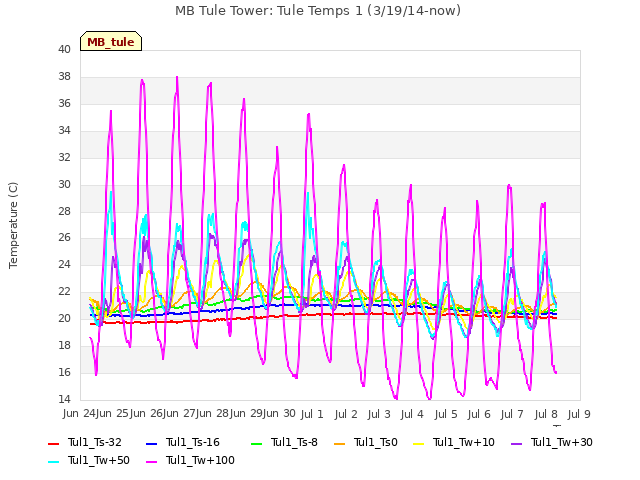Select the Tul1_Ts-8 legend label
The image size is (640, 480).
(294, 442)
